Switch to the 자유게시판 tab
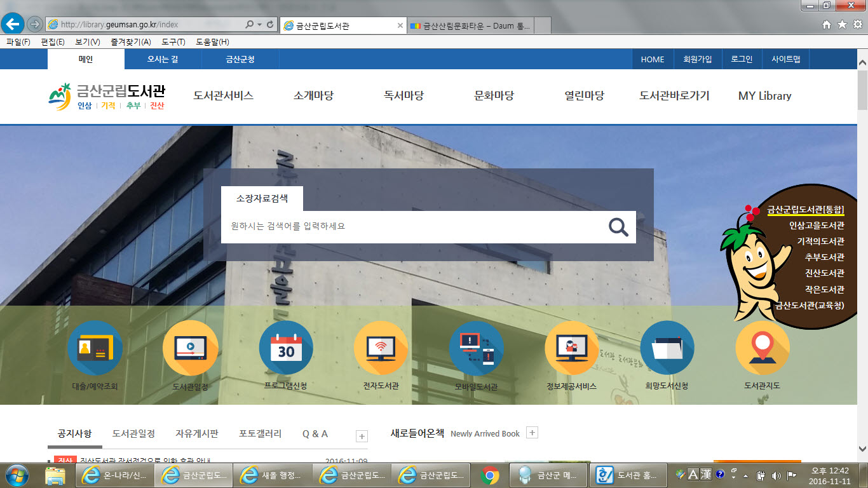Image resolution: width=868 pixels, height=488 pixels. pyautogui.click(x=196, y=433)
